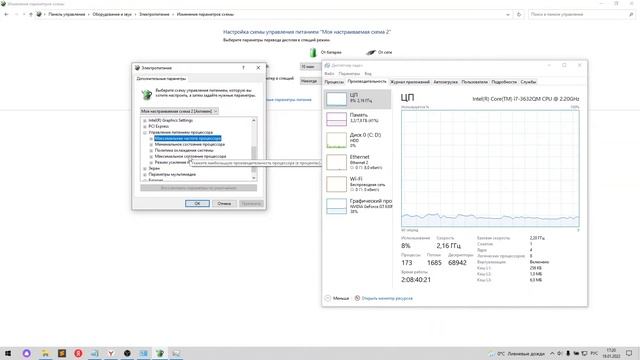Open the display-off battery timeout dropdown
This screenshot has height=360, width=640.
tap(310, 67)
